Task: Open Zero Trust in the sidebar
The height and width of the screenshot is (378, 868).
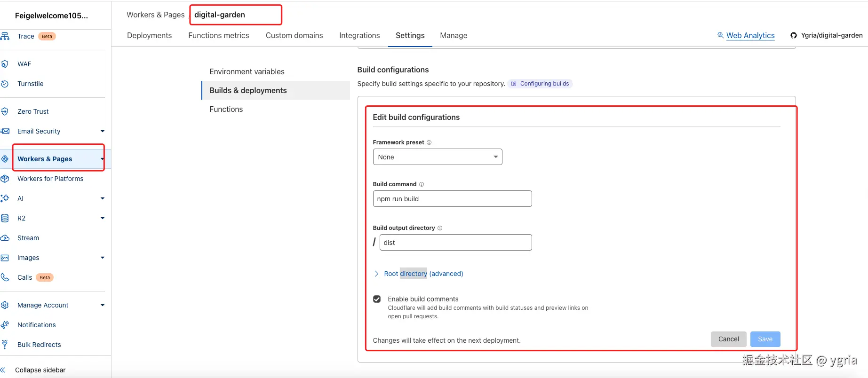Action: (33, 111)
